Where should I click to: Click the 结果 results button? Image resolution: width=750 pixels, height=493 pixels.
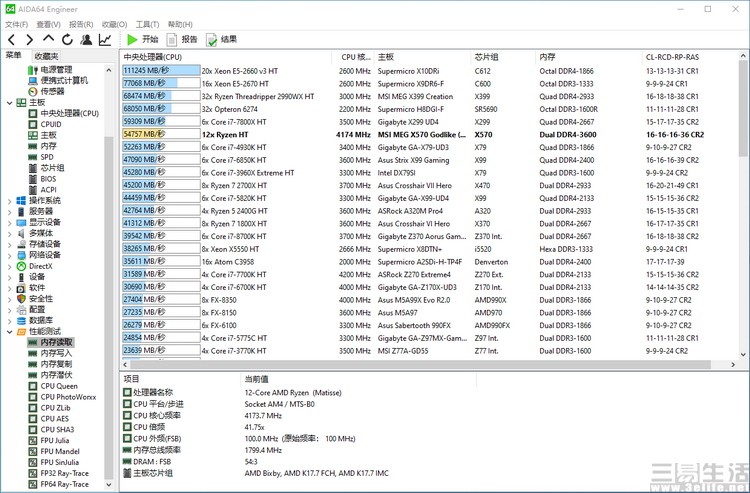click(221, 40)
